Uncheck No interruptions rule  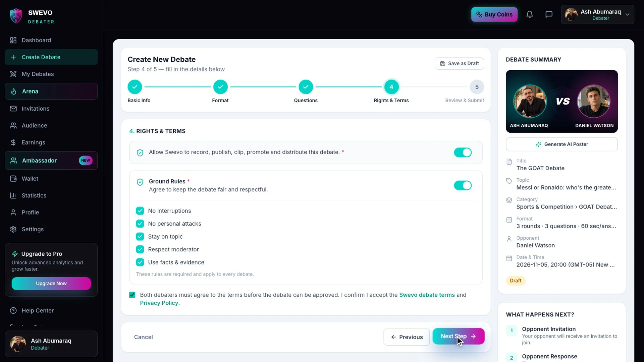coord(140,211)
